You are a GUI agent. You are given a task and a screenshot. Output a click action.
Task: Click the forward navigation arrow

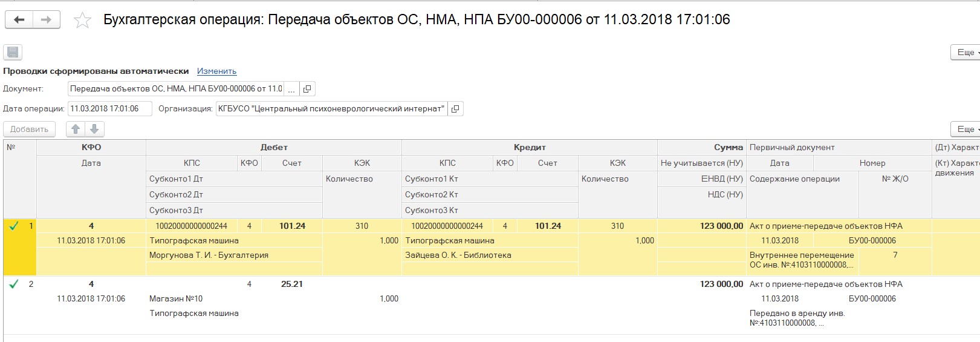pyautogui.click(x=47, y=20)
